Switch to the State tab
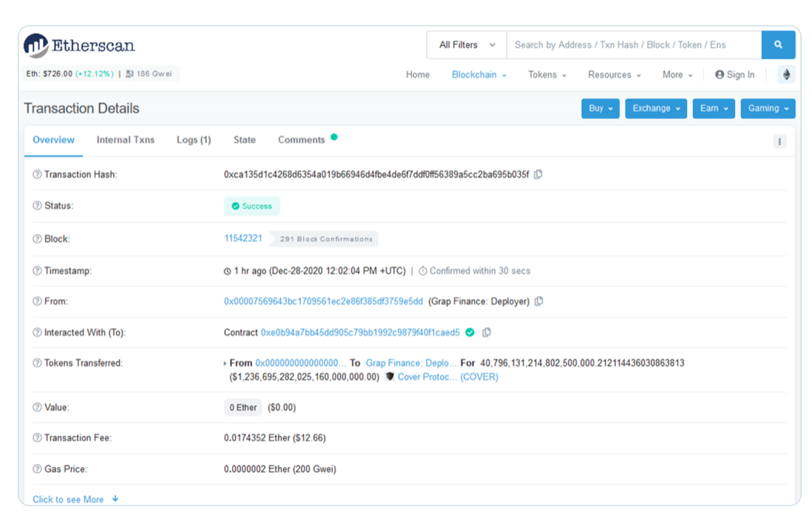The width and height of the screenshot is (812, 524). tap(245, 140)
